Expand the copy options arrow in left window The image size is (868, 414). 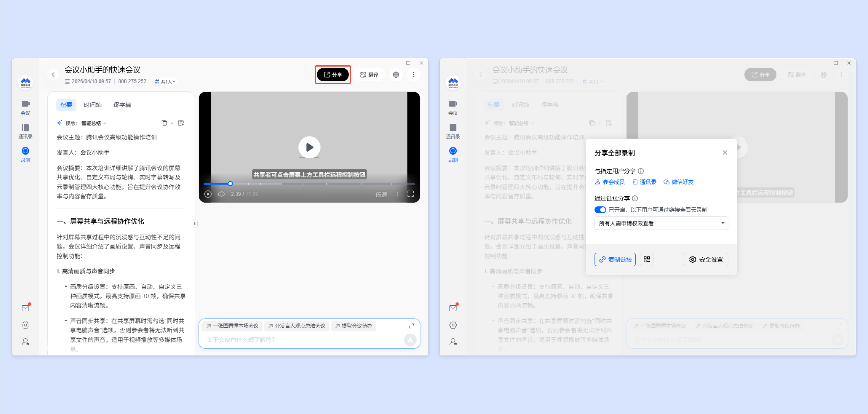click(x=172, y=123)
